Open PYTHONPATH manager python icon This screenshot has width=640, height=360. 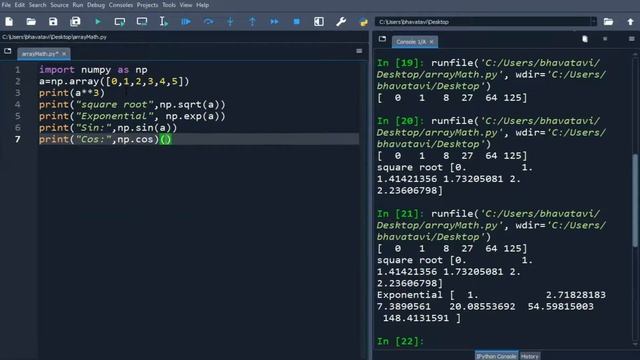(363, 22)
